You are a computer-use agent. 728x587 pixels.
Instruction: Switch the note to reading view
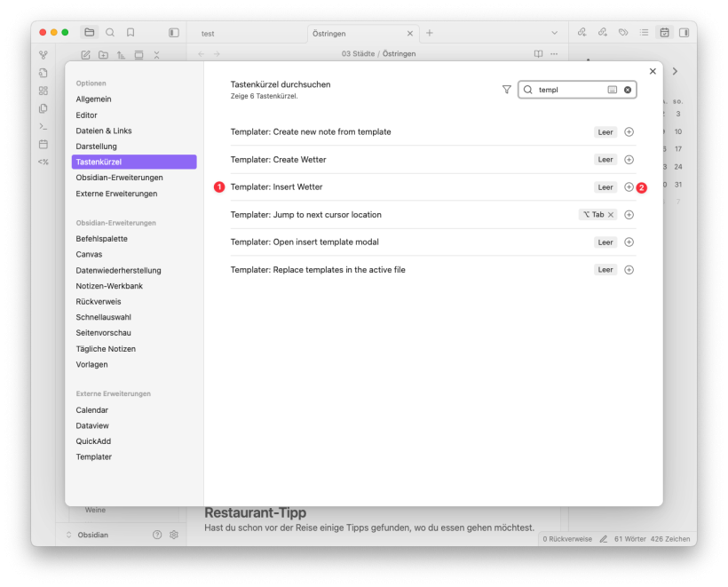[538, 54]
